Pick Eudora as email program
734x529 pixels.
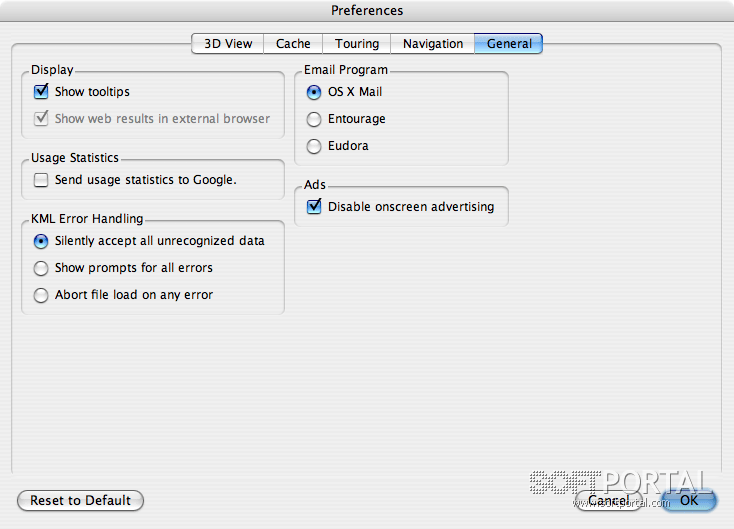point(314,146)
